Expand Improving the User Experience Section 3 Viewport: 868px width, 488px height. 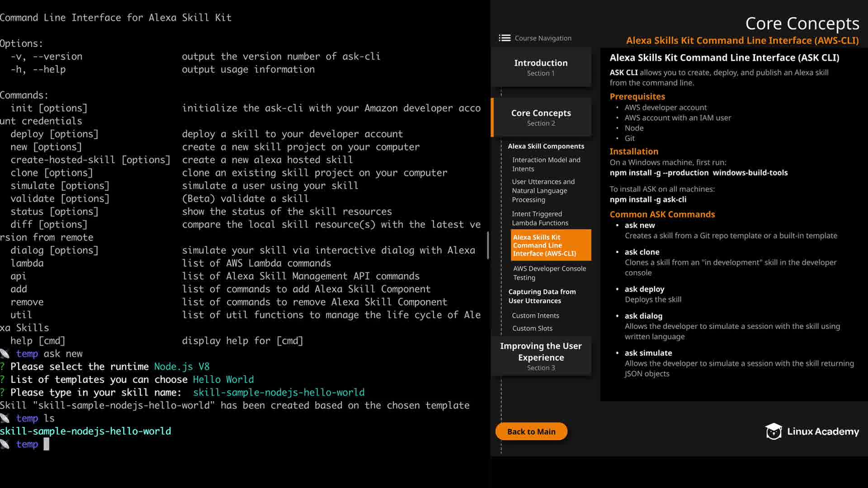541,356
